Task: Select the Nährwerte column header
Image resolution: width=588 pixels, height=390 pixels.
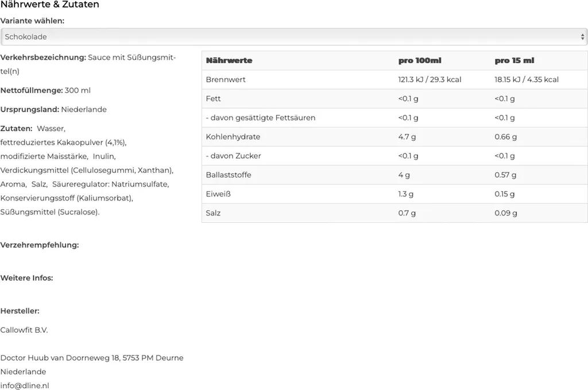Action: pos(229,60)
